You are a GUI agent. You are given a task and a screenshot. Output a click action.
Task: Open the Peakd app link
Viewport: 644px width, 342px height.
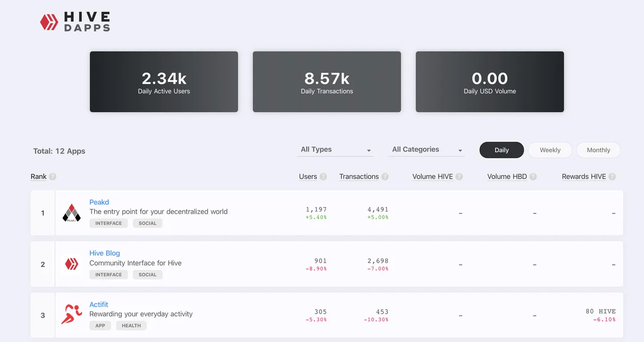(99, 202)
